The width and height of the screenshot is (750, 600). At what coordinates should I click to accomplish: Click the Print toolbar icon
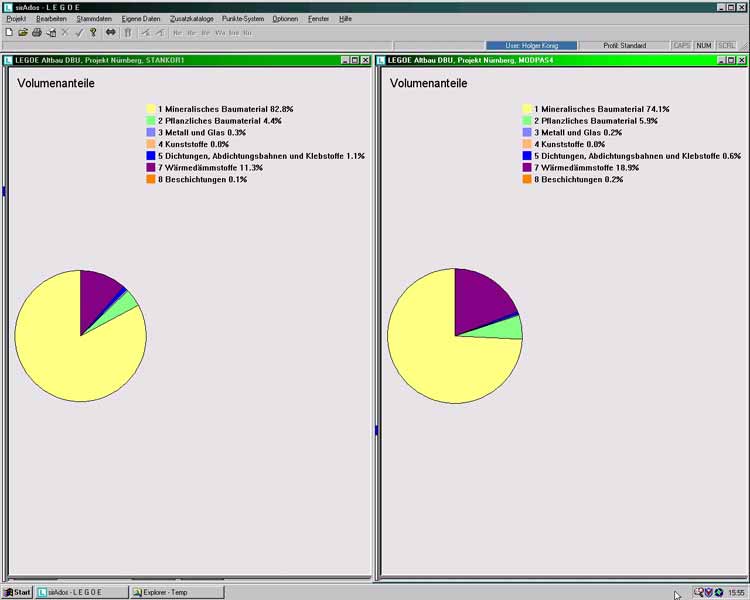[37, 32]
